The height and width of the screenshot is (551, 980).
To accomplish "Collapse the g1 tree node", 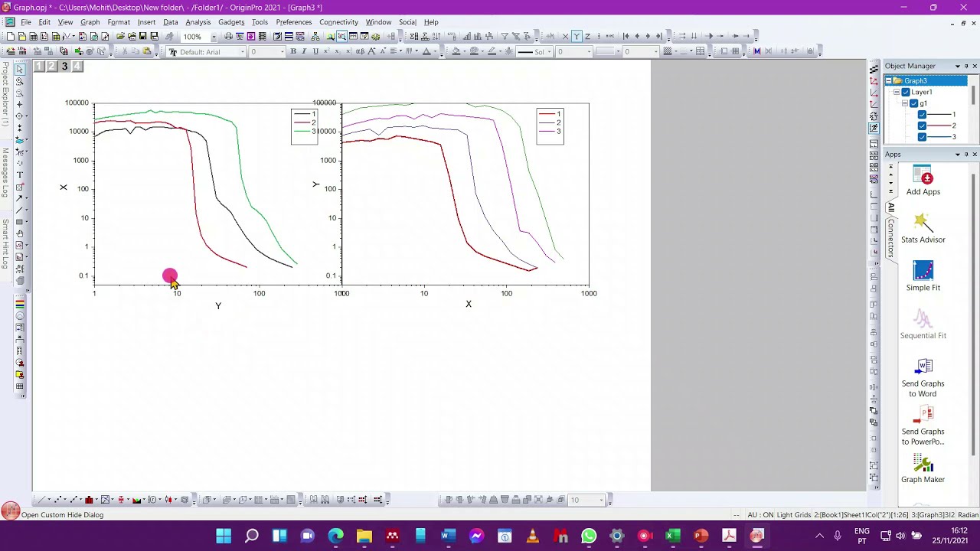I will pos(904,103).
